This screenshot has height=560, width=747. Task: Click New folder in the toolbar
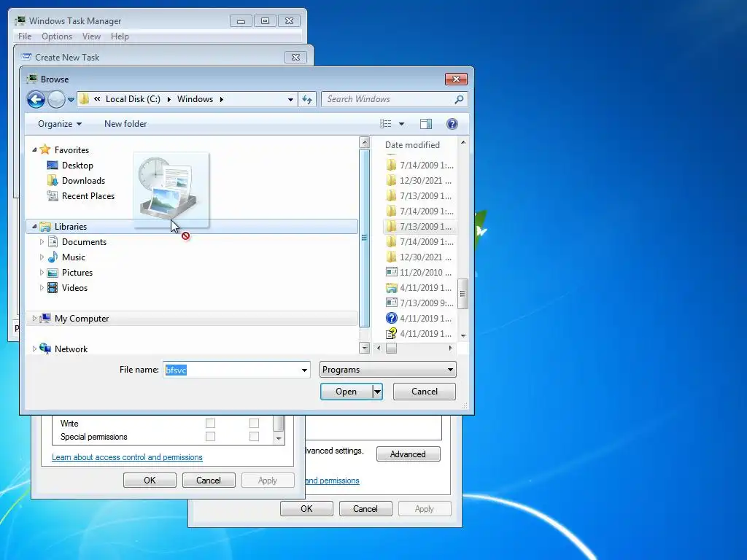point(125,124)
